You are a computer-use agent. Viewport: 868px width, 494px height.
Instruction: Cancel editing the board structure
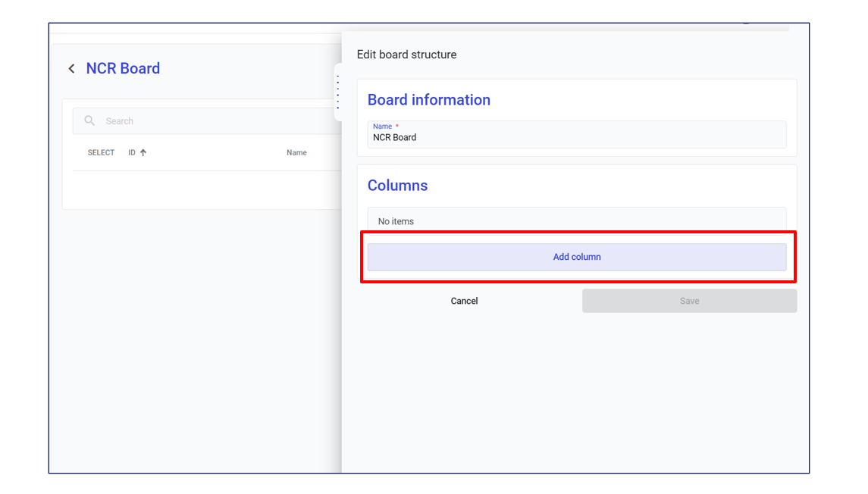pos(464,301)
